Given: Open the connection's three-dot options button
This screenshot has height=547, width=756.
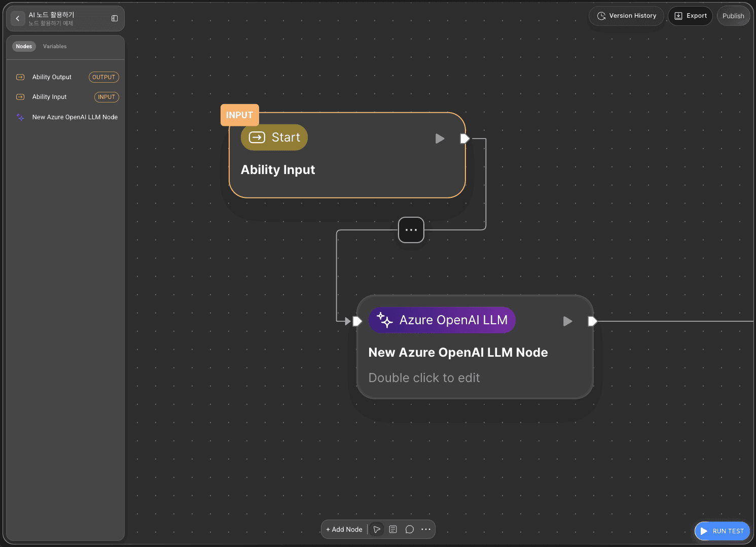Looking at the screenshot, I should click(411, 230).
